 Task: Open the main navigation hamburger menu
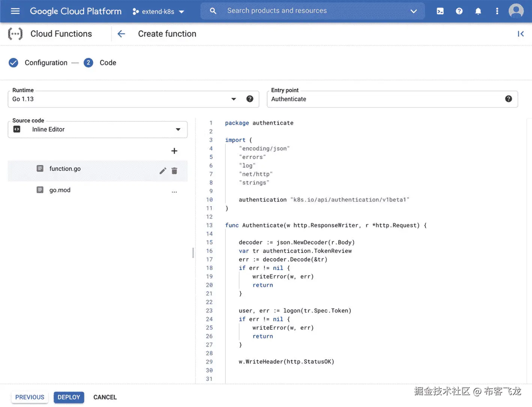(x=15, y=11)
